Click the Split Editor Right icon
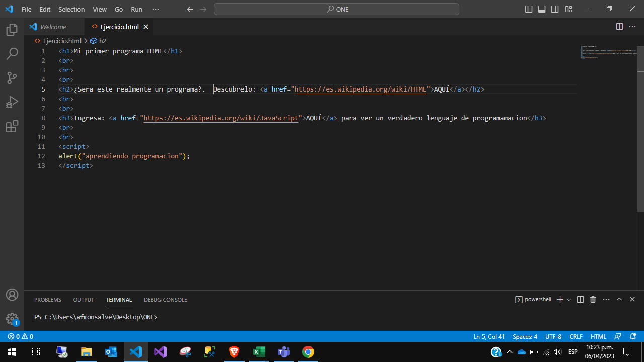Image resolution: width=644 pixels, height=362 pixels. (619, 27)
